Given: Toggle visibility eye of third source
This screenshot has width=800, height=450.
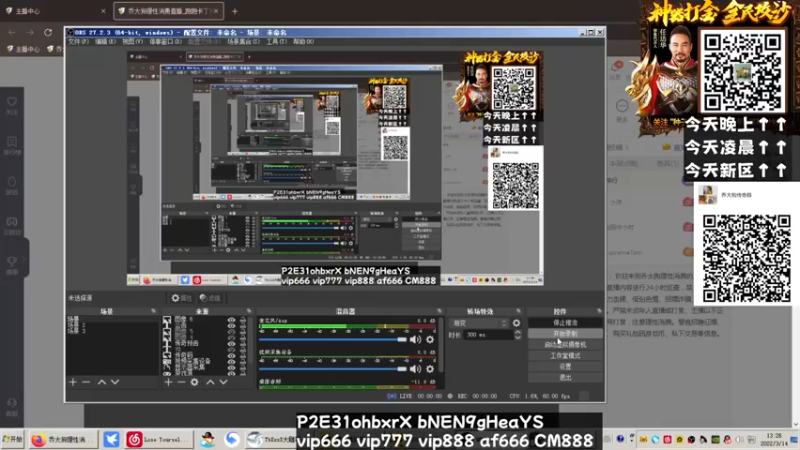Looking at the screenshot, I should point(231,334).
